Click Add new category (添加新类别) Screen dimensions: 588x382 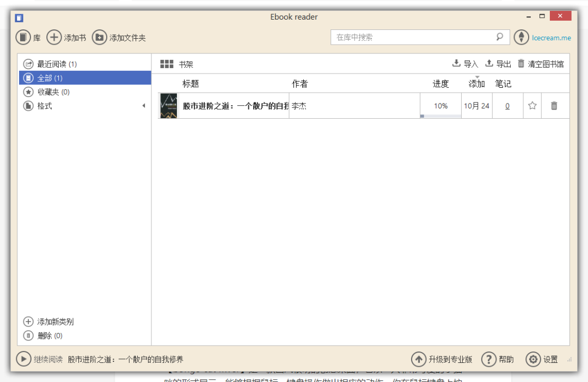tap(48, 322)
